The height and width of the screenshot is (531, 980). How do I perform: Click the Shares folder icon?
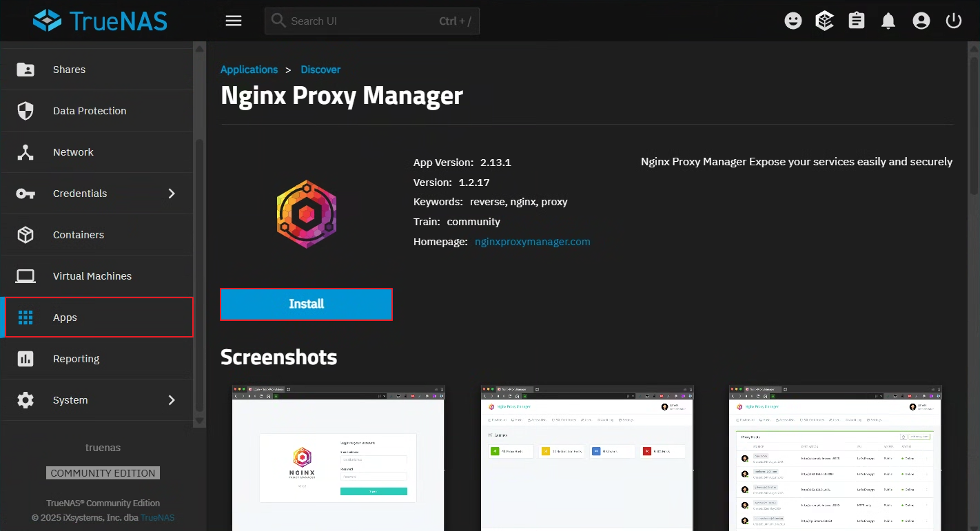[x=25, y=70]
